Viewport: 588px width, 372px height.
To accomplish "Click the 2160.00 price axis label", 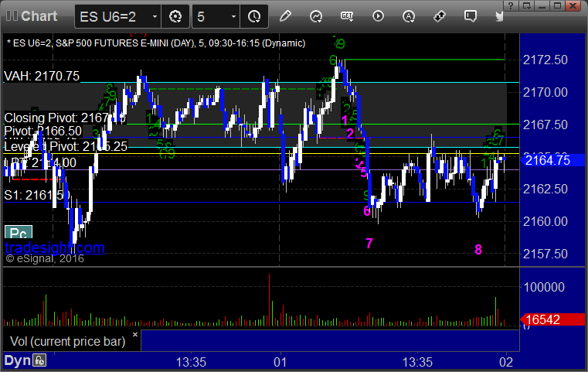I will 546,221.
